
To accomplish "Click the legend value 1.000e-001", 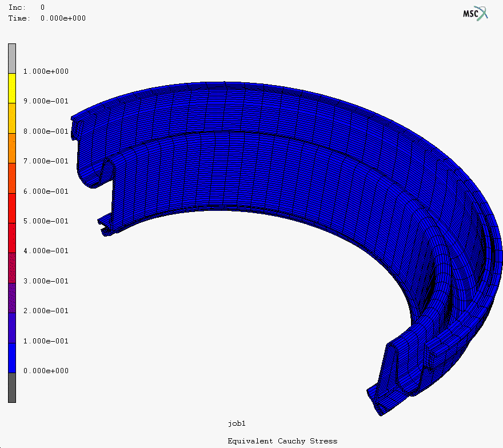I will click(x=46, y=341).
